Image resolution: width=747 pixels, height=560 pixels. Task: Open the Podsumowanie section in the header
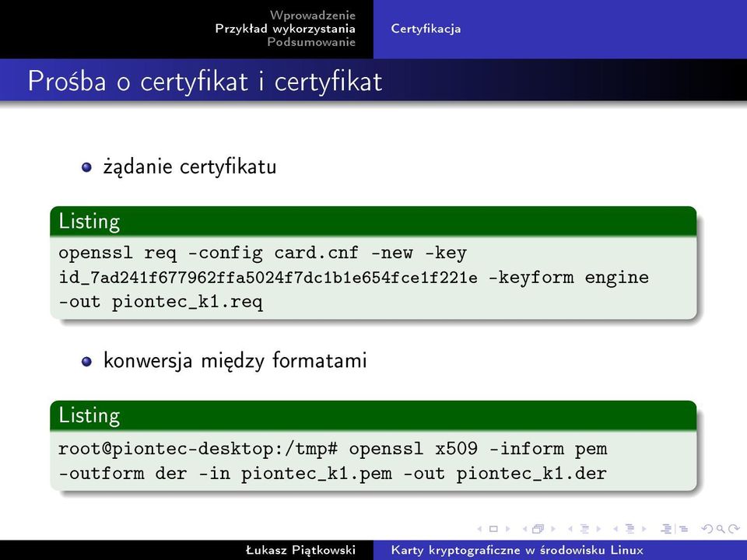pyautogui.click(x=311, y=42)
